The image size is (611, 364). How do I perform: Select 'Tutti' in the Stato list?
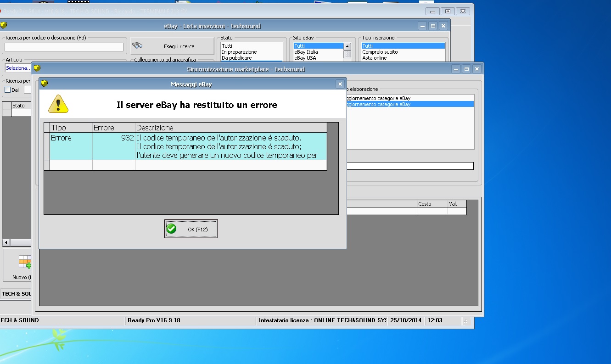252,46
